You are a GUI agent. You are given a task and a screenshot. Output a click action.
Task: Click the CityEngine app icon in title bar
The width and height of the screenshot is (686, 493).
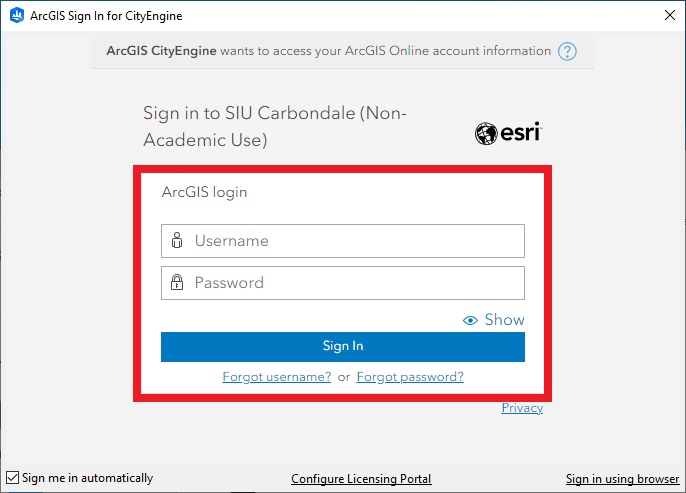[x=16, y=16]
